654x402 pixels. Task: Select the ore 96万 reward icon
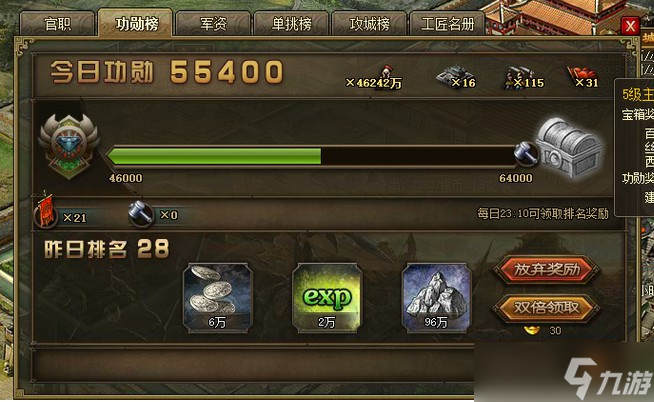pos(436,298)
